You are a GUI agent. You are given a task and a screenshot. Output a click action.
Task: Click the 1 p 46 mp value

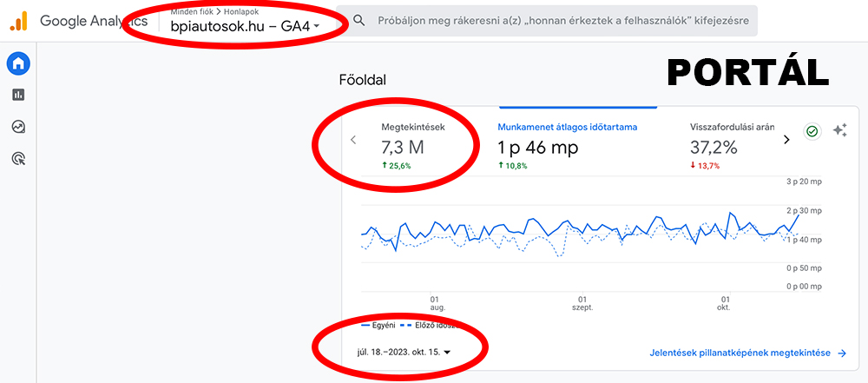[538, 148]
